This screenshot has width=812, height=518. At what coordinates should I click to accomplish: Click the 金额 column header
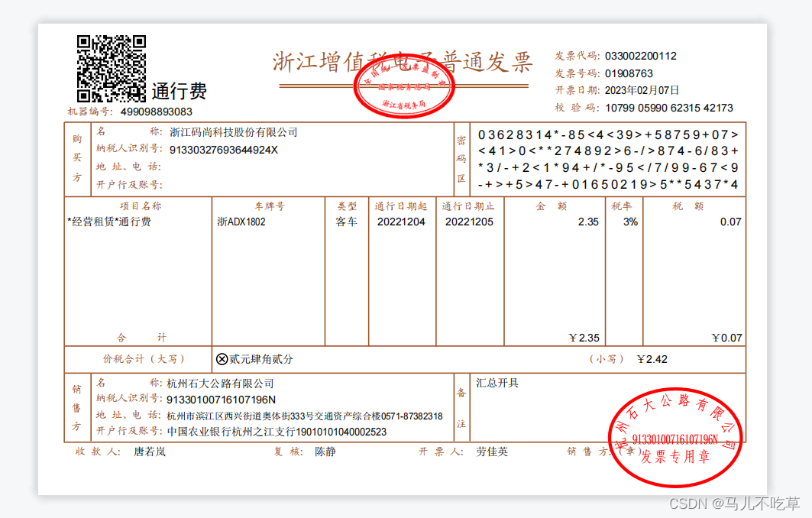coord(552,206)
